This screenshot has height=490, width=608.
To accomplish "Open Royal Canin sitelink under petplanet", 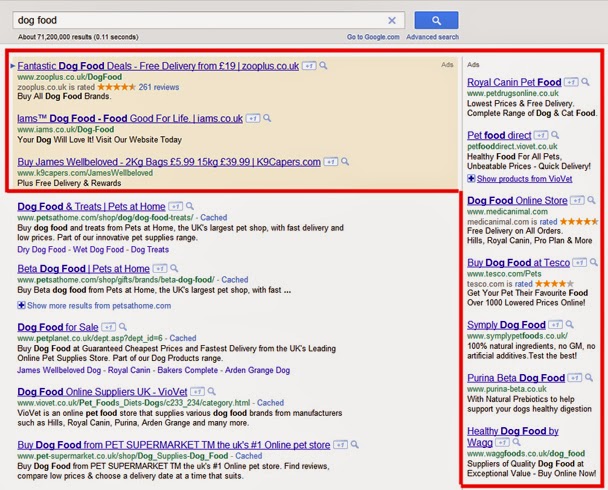I will 129,370.
